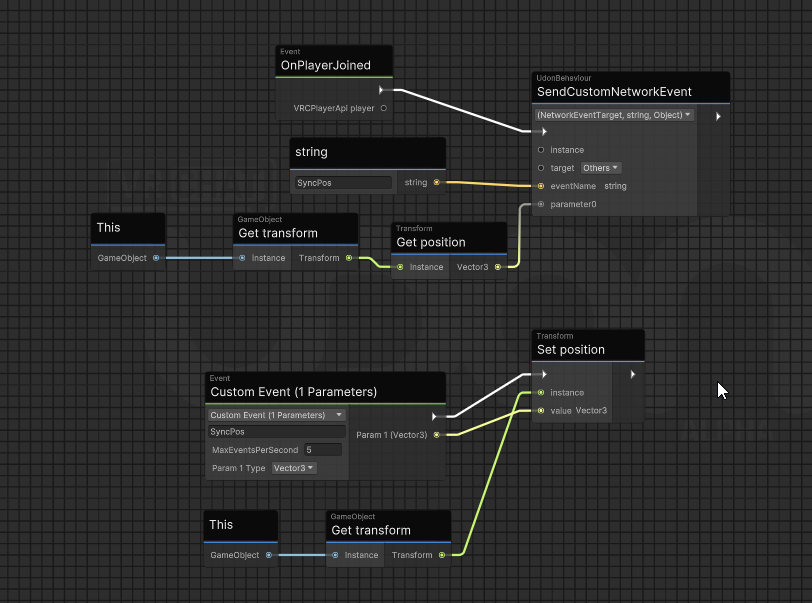Click the Param 1 (Vector3) output port

pyautogui.click(x=436, y=435)
